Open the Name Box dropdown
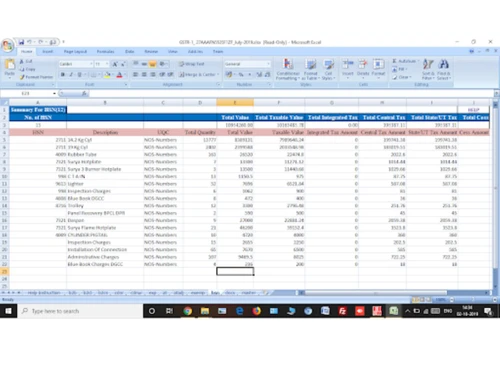 tap(54, 93)
